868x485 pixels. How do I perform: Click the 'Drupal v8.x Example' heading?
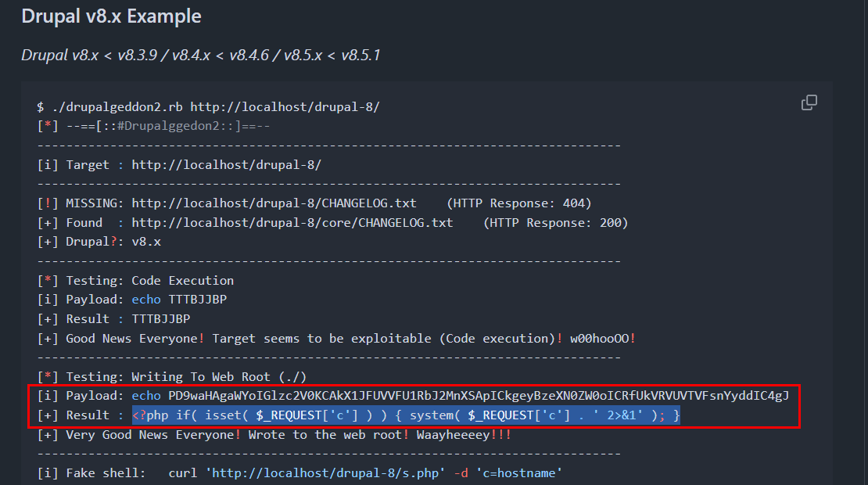(111, 16)
